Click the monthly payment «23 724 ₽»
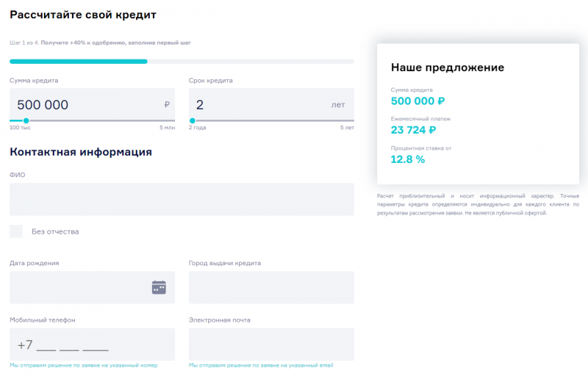 [x=413, y=130]
